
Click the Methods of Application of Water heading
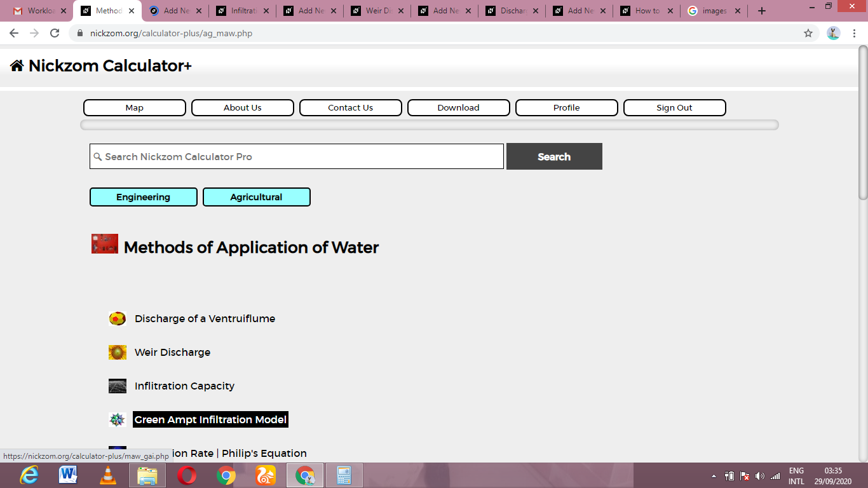point(251,247)
